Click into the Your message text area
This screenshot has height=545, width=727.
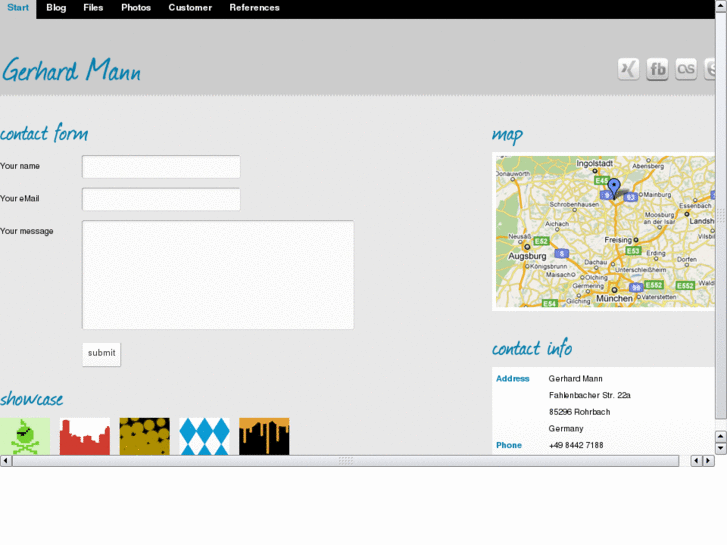pos(218,275)
